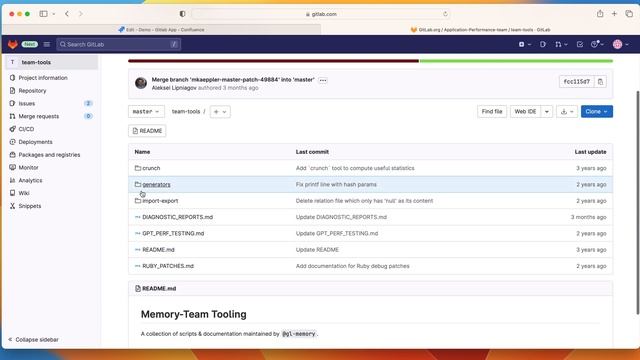The width and height of the screenshot is (640, 360).
Task: Click the Wiki book icon
Action: (x=12, y=193)
